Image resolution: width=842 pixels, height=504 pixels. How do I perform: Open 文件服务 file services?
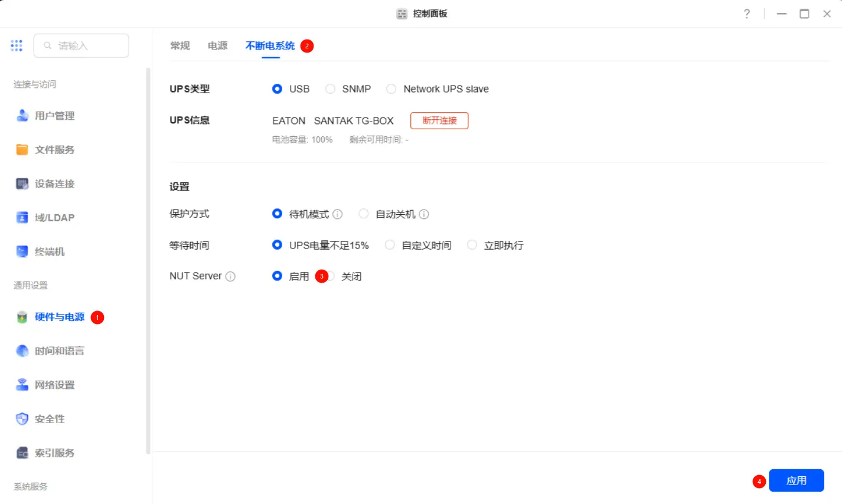pyautogui.click(x=54, y=150)
